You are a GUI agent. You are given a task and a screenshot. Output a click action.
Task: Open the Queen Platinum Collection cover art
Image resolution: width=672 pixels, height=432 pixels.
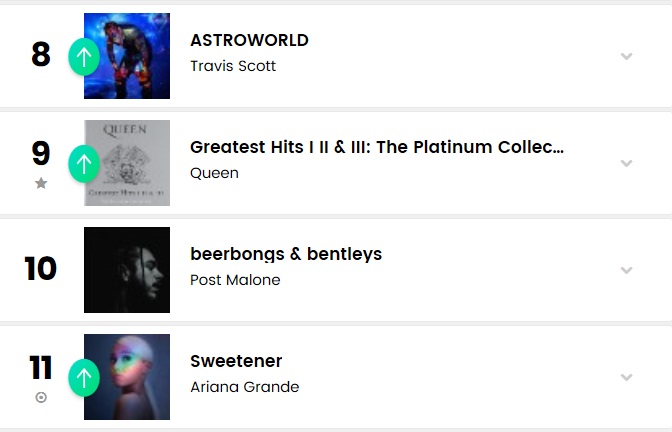(128, 163)
